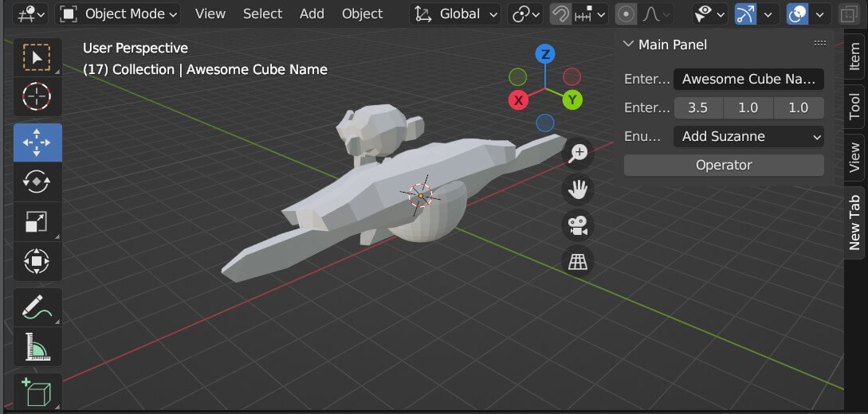This screenshot has height=414, width=868.
Task: Click the 'User Perspective' viewport label
Action: (136, 48)
